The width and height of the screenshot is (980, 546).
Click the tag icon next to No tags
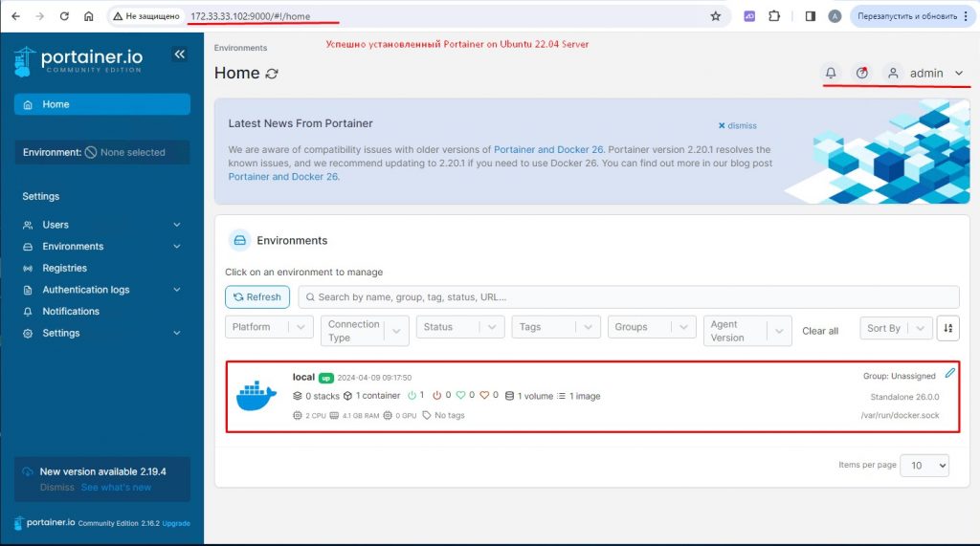(426, 415)
